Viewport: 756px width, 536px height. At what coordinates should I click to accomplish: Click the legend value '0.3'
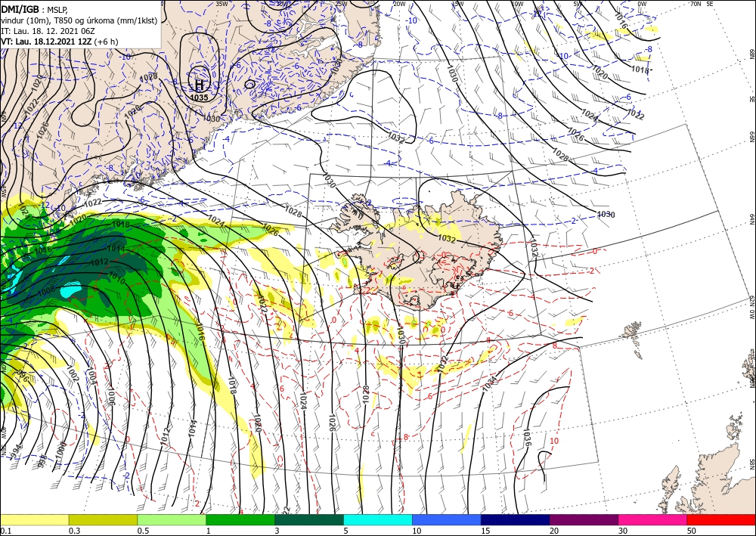click(74, 531)
